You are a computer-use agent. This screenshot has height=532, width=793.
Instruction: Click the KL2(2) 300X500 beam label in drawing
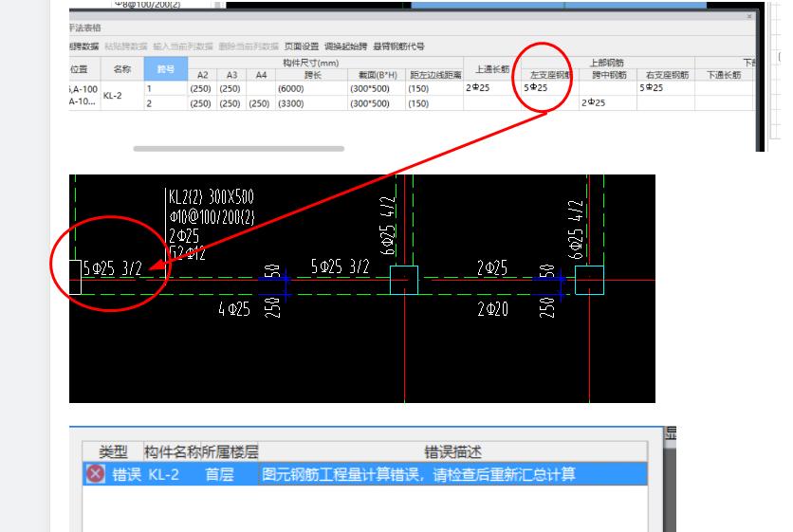(212, 196)
